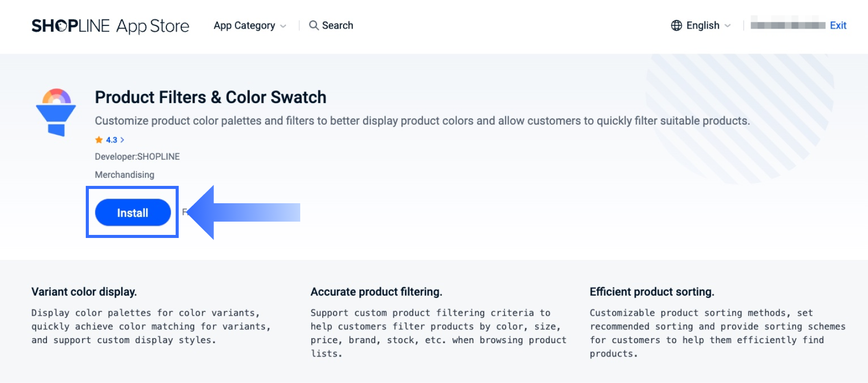
Task: Click the blurred account name in header
Action: [x=788, y=26]
